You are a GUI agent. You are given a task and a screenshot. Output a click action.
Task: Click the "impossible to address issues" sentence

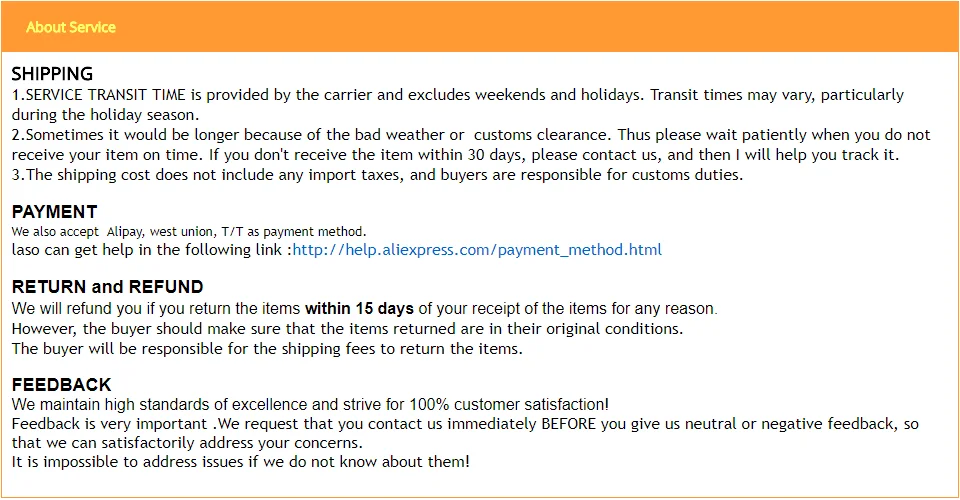241,462
